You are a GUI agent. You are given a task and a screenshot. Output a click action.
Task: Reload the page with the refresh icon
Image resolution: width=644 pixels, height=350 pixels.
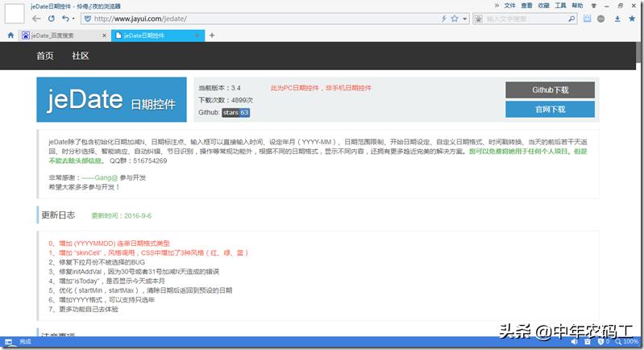tap(52, 19)
